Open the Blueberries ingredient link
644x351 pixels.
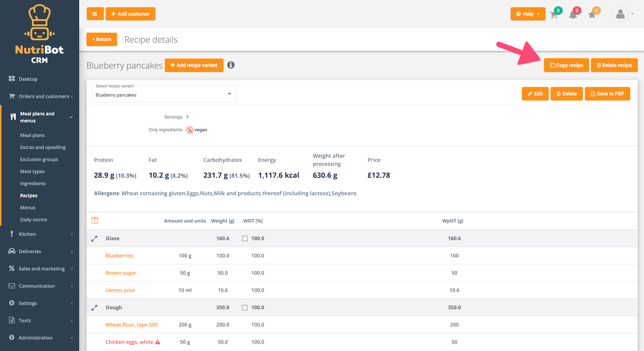119,256
